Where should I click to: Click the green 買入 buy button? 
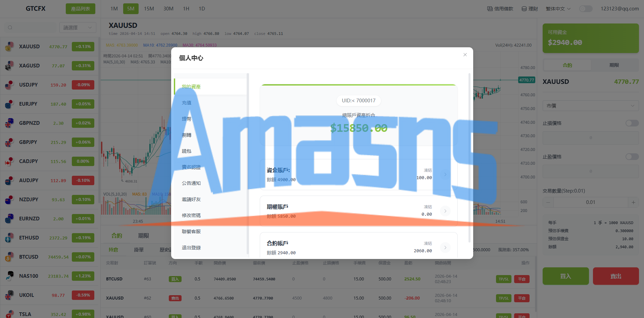566,276
